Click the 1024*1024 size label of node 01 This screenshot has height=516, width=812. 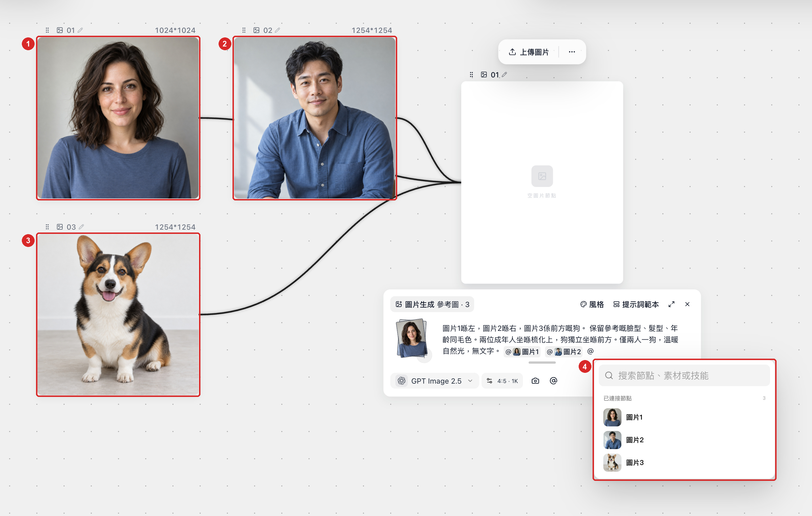coord(175,30)
